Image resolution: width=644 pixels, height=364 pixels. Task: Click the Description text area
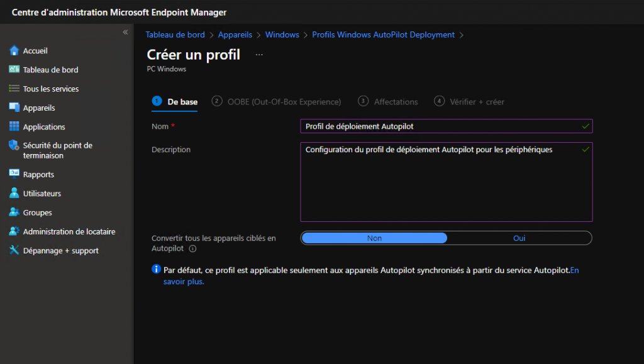(447, 182)
